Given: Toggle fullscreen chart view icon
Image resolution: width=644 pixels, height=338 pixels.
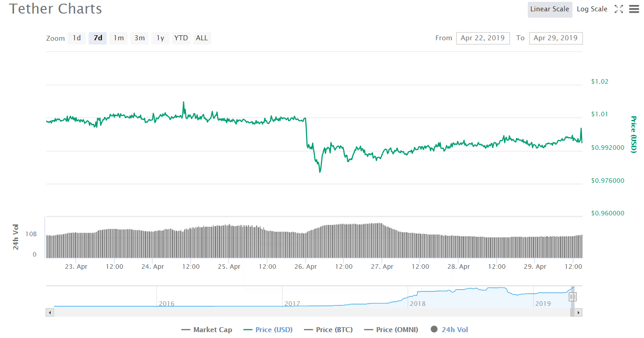Looking at the screenshot, I should point(619,9).
